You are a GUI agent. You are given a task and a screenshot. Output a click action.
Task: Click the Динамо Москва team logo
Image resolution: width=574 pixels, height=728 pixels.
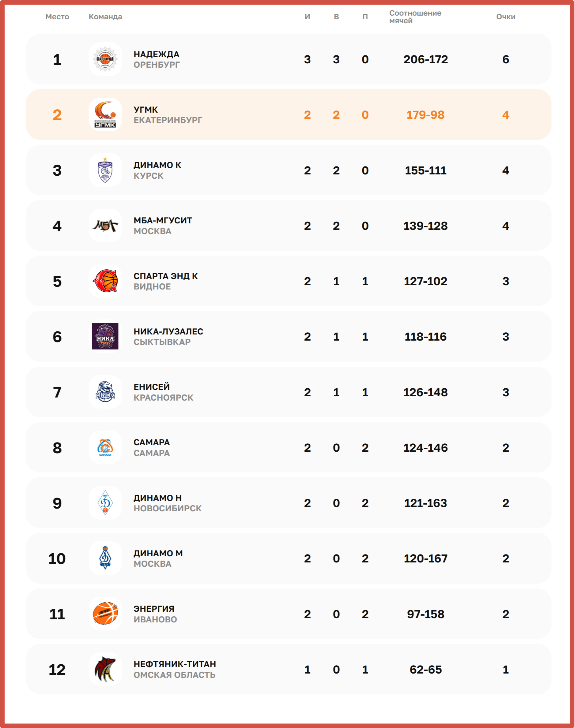click(x=105, y=558)
